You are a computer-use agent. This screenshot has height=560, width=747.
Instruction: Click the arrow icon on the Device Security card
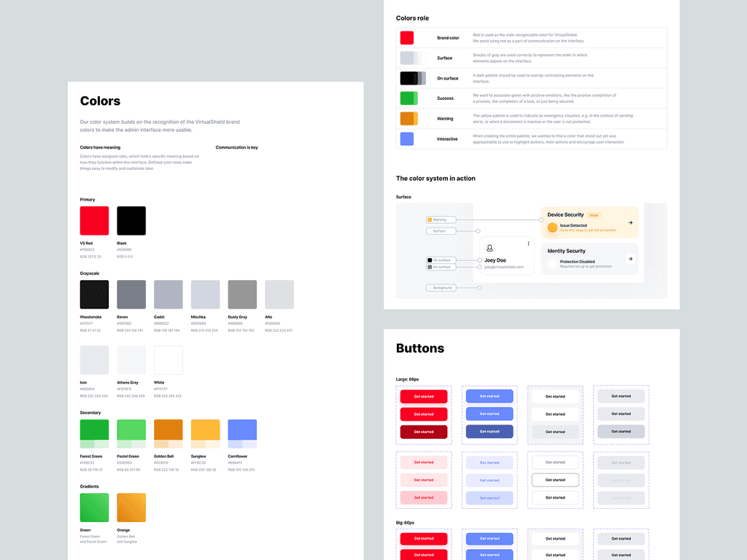630,222
